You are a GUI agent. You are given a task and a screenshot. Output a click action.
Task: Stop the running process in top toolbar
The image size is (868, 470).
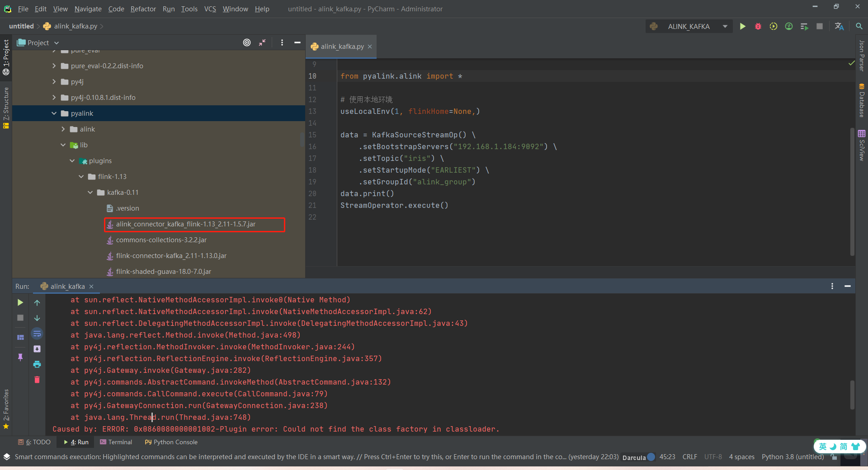[x=819, y=27]
